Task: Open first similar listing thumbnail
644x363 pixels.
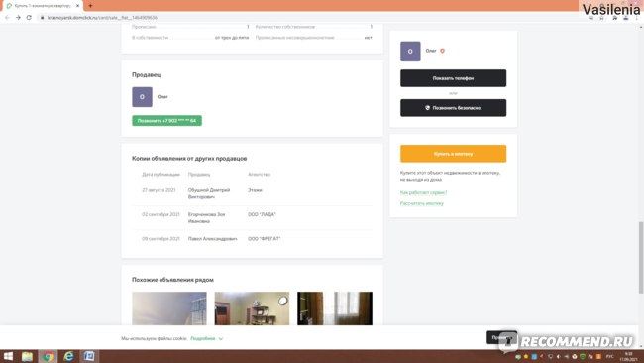Action: [x=169, y=308]
